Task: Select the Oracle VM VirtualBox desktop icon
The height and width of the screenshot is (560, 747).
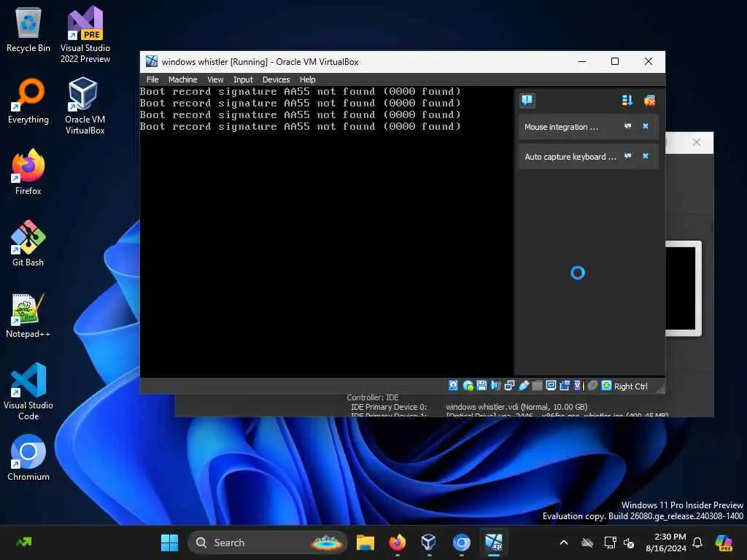Action: [x=85, y=106]
